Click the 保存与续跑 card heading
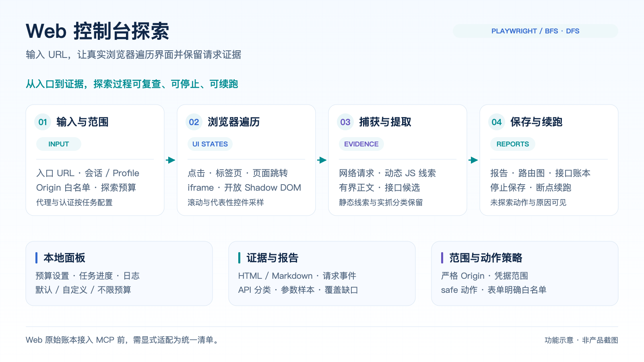The height and width of the screenshot is (362, 644). tap(537, 122)
